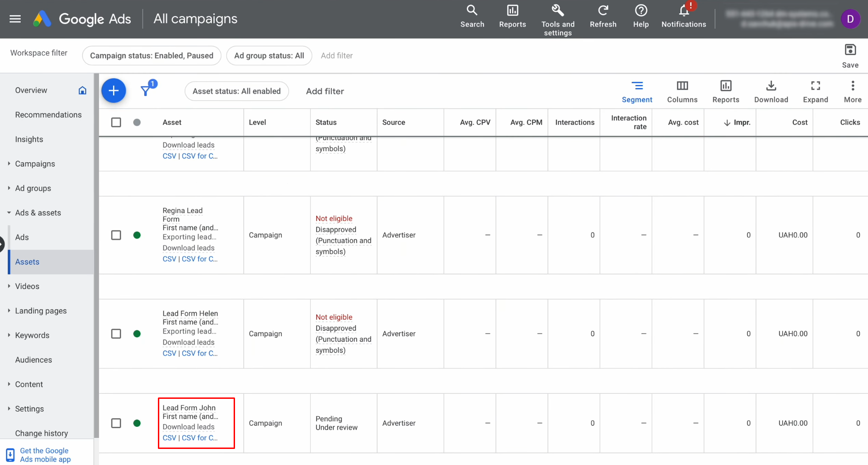Expand the table to full screen
The height and width of the screenshot is (465, 868).
pos(815,92)
